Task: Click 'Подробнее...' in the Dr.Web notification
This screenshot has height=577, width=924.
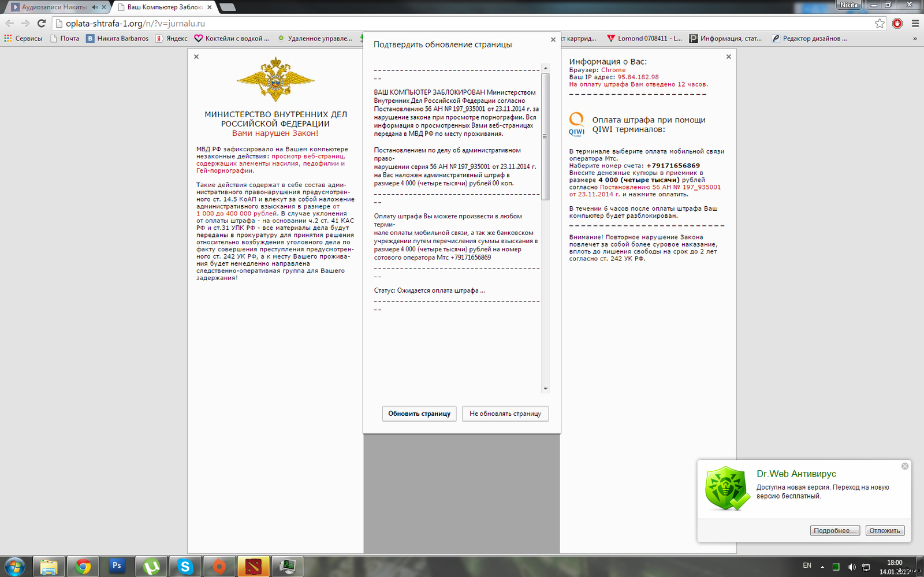Action: (835, 531)
